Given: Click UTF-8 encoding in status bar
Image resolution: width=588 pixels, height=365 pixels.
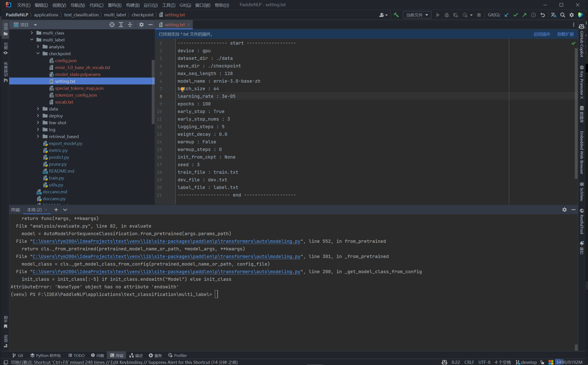Looking at the screenshot, I should click(x=484, y=362).
